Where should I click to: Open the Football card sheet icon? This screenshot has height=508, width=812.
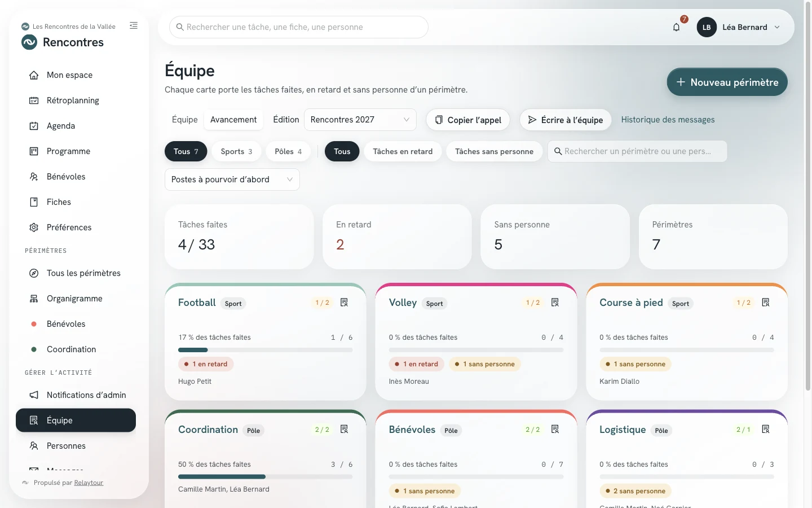[x=344, y=303]
